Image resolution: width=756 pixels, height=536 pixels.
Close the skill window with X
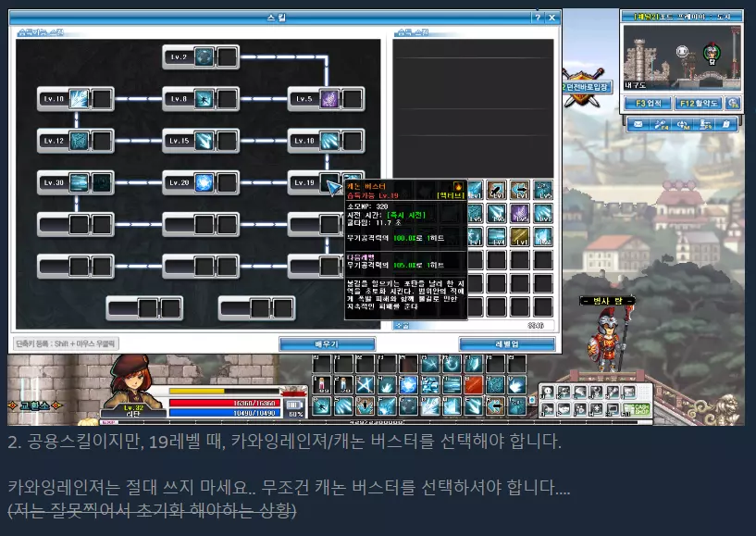tap(552, 18)
